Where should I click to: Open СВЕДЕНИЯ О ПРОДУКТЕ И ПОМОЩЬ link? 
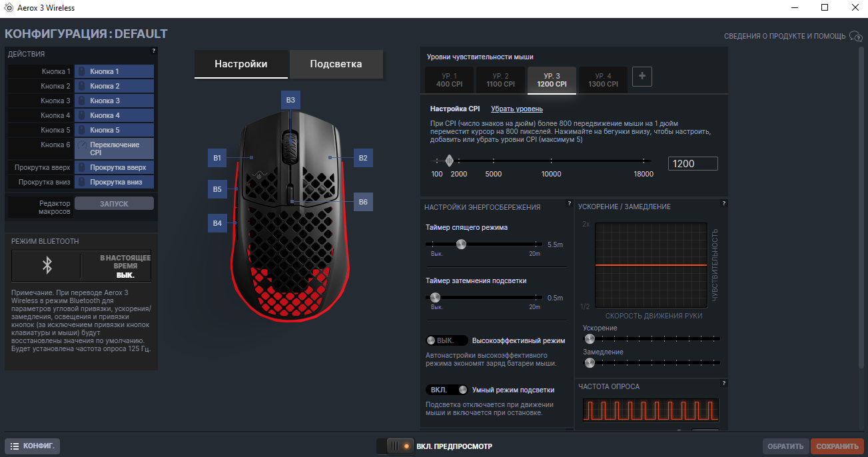click(x=785, y=36)
